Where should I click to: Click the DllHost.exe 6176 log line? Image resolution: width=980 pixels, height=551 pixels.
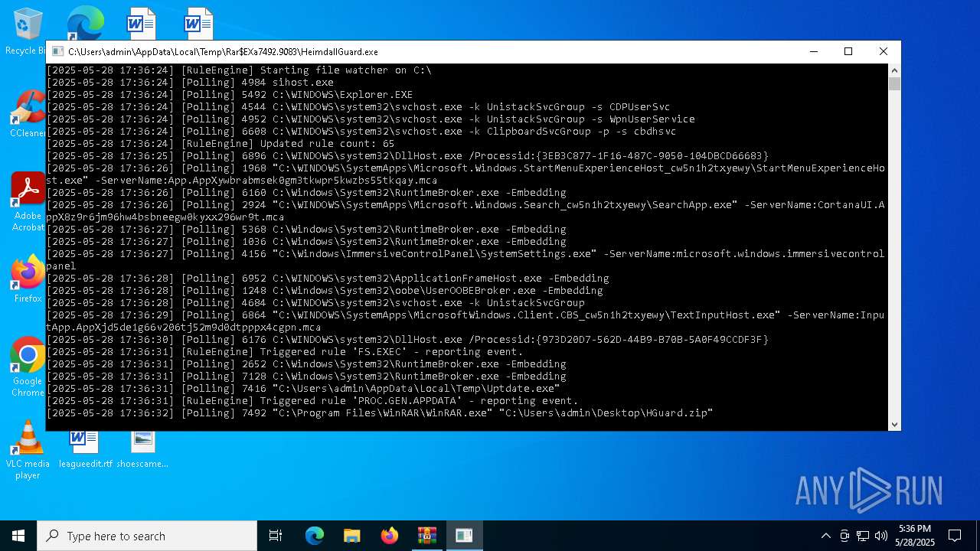[x=407, y=340]
